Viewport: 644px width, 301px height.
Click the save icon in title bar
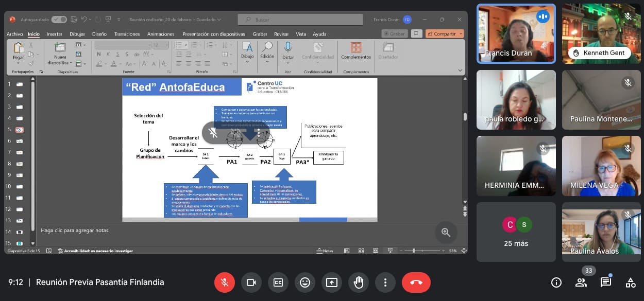click(73, 20)
